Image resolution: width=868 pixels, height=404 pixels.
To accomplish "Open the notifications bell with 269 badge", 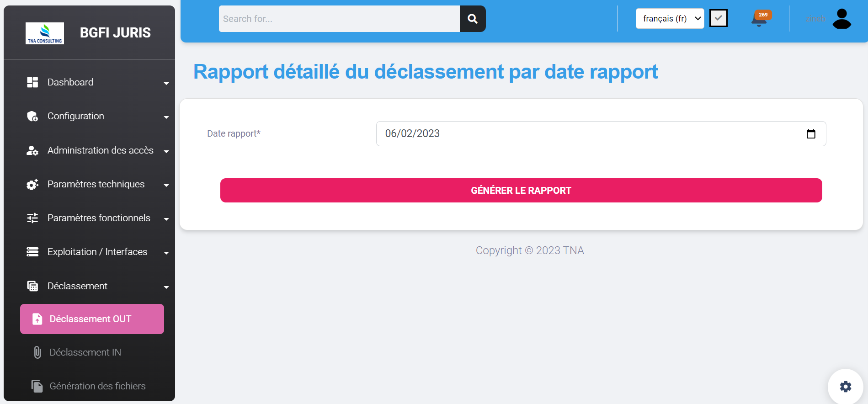I will click(759, 19).
